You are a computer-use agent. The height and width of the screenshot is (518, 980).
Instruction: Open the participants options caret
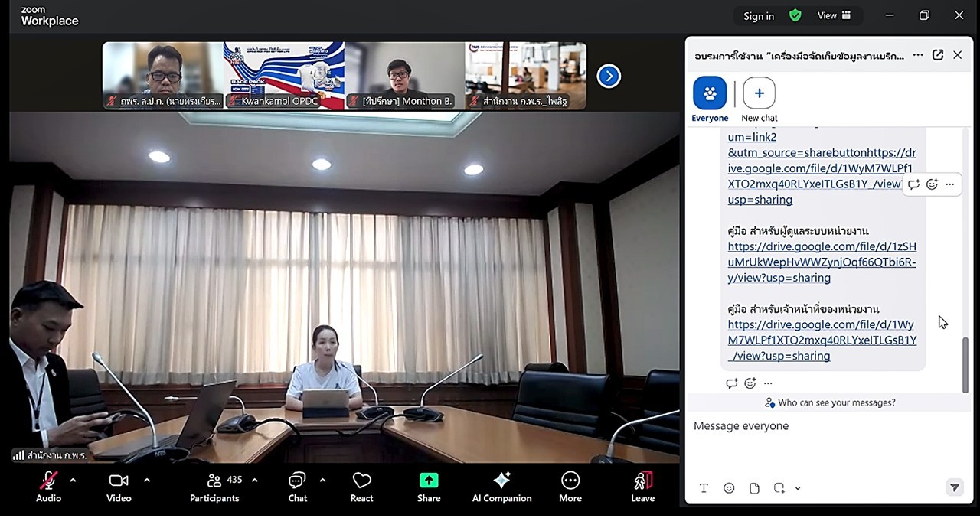[254, 481]
